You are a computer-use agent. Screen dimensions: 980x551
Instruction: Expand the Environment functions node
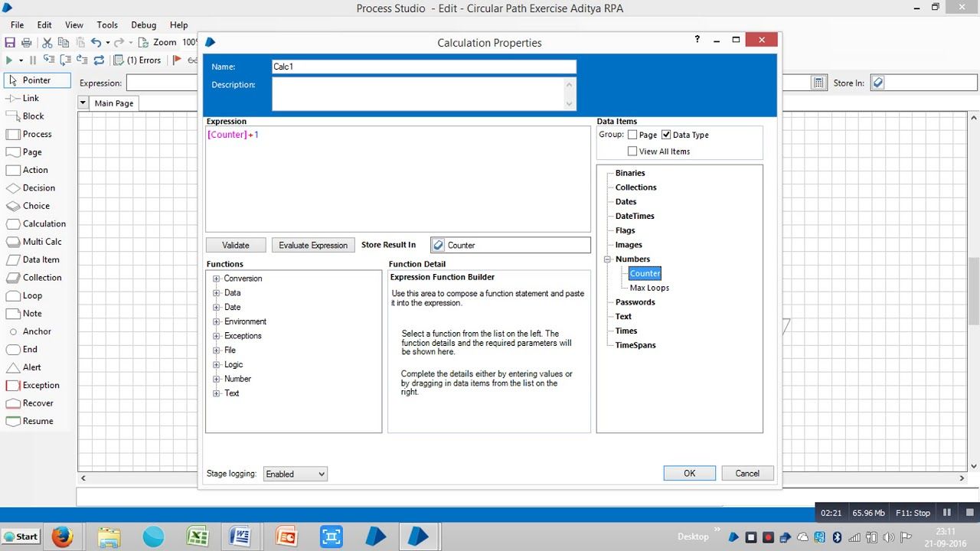pos(217,321)
